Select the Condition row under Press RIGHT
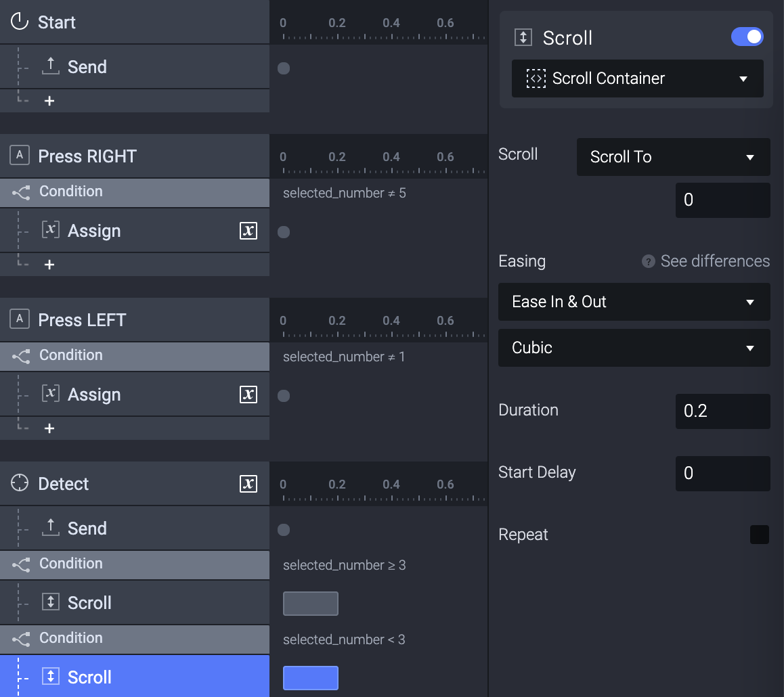 [x=135, y=192]
